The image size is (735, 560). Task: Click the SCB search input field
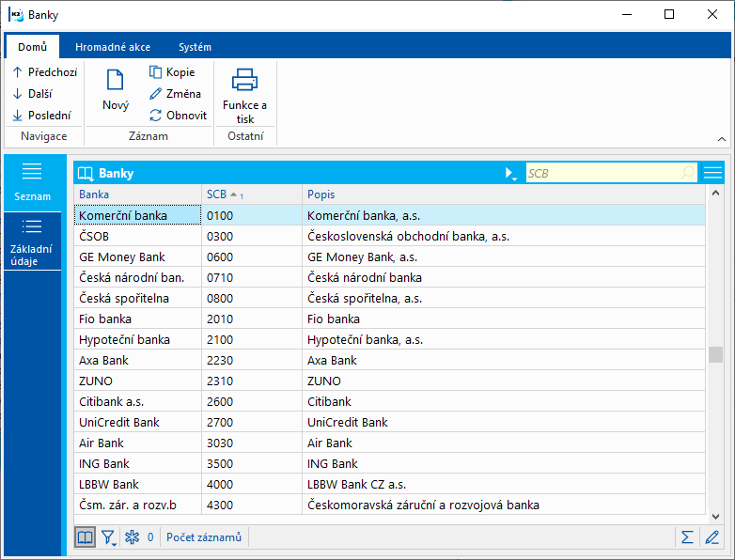click(603, 173)
